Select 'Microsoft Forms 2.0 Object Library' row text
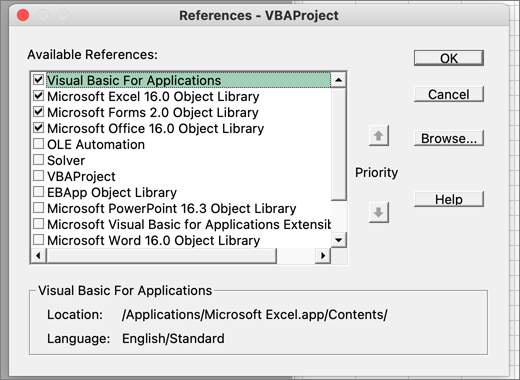The image size is (520, 380). coord(153,112)
